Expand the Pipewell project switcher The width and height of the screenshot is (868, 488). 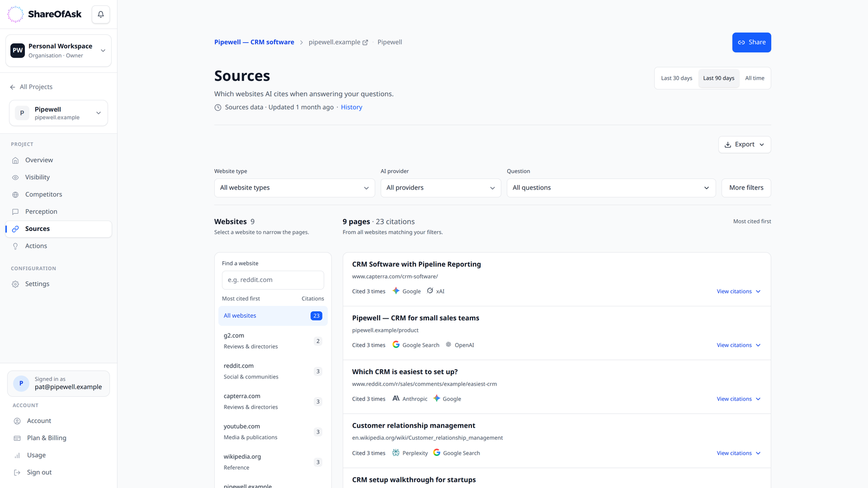pyautogui.click(x=59, y=113)
